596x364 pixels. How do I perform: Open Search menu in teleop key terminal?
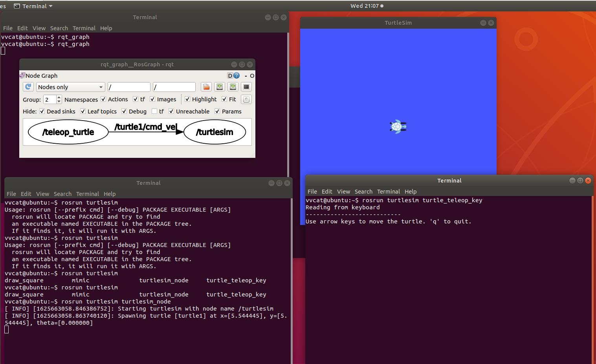363,192
